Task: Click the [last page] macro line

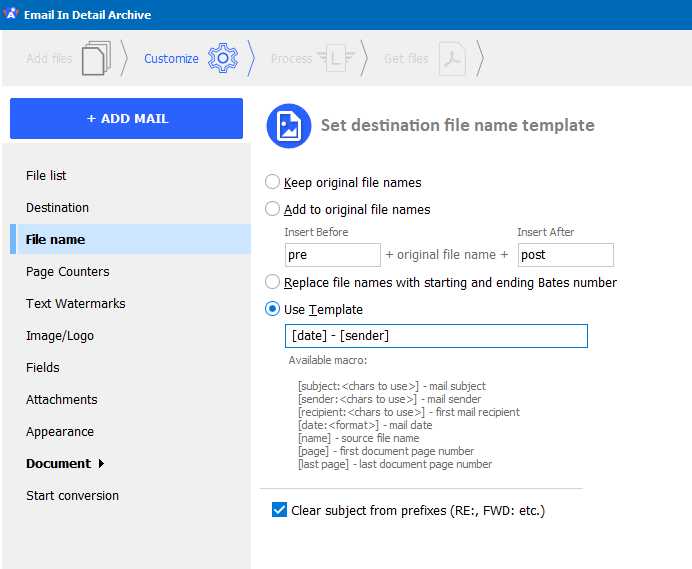Action: click(x=395, y=464)
